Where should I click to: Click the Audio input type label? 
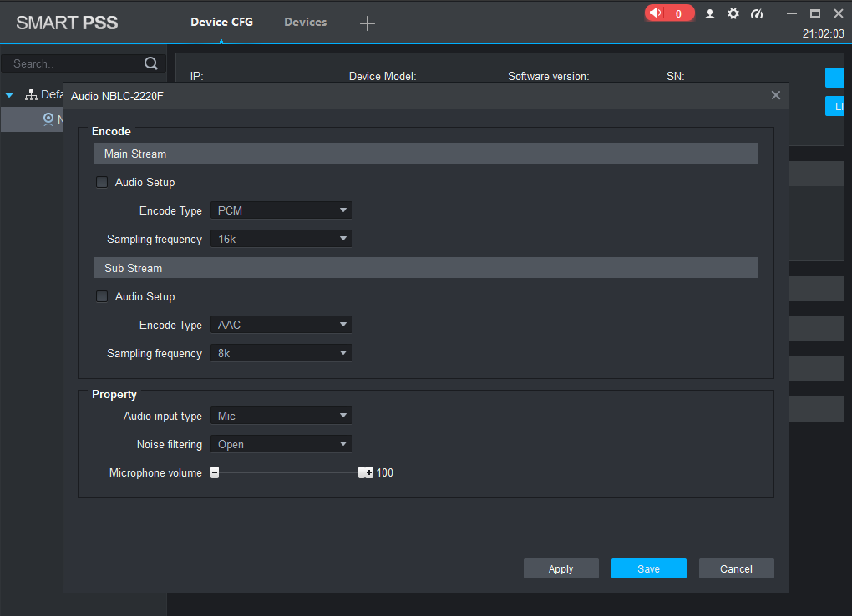pos(163,417)
